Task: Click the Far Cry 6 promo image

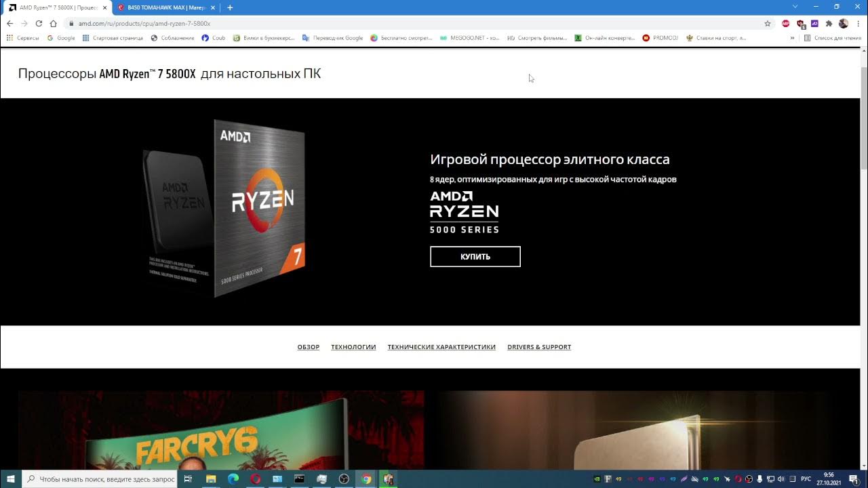Action: [x=221, y=430]
